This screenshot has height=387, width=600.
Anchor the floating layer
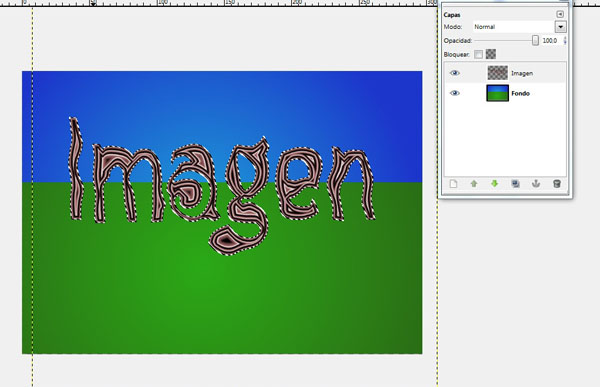point(536,184)
